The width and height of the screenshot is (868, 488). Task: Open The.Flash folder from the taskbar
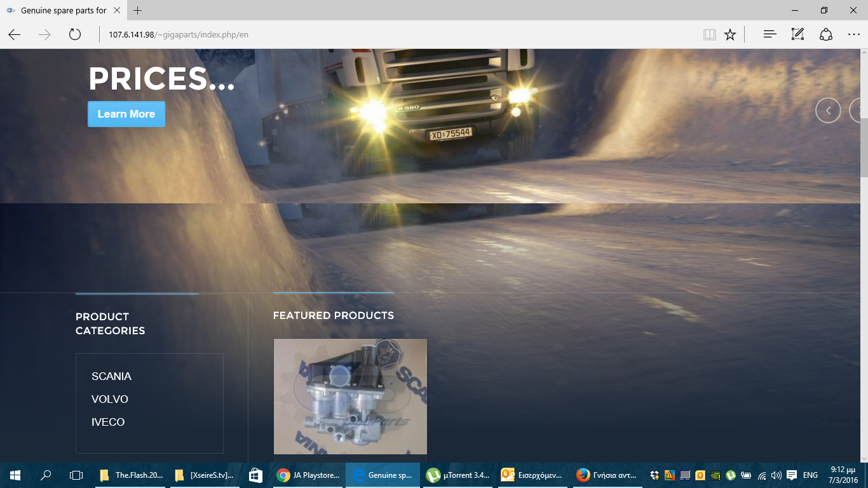131,475
